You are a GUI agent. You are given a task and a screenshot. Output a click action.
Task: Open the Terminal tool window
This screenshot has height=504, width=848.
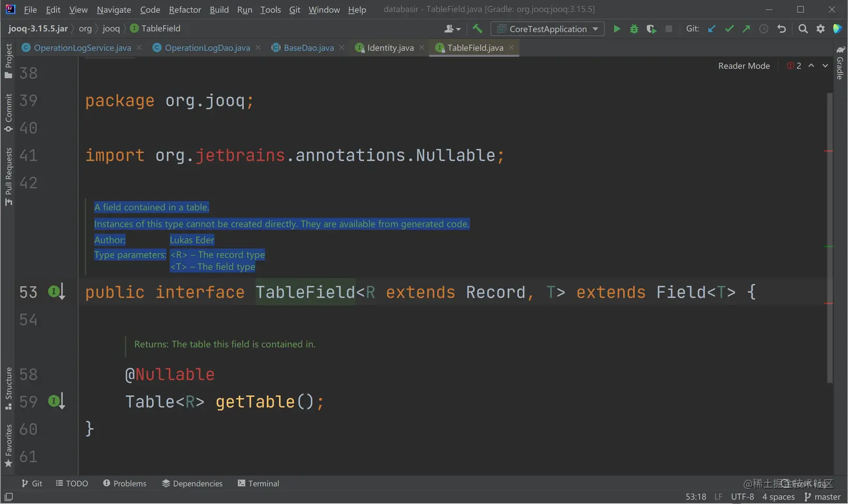coord(259,483)
